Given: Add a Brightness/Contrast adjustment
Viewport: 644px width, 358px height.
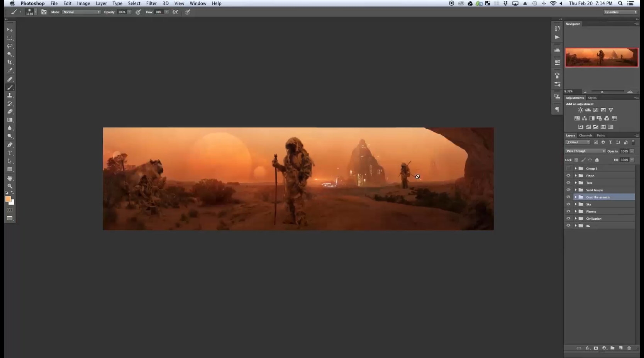Looking at the screenshot, I should pos(580,110).
